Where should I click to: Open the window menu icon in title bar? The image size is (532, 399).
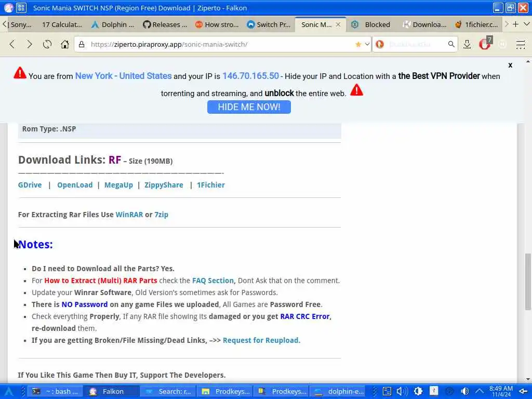[9, 8]
